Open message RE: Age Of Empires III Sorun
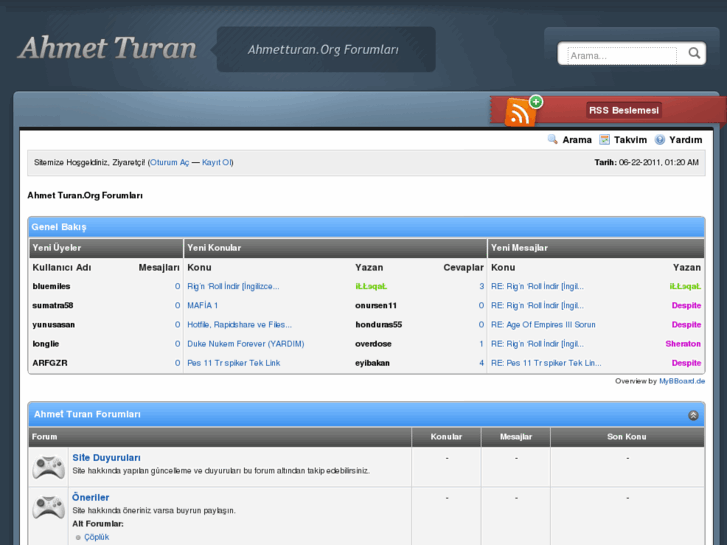Image resolution: width=727 pixels, height=545 pixels. (x=543, y=325)
